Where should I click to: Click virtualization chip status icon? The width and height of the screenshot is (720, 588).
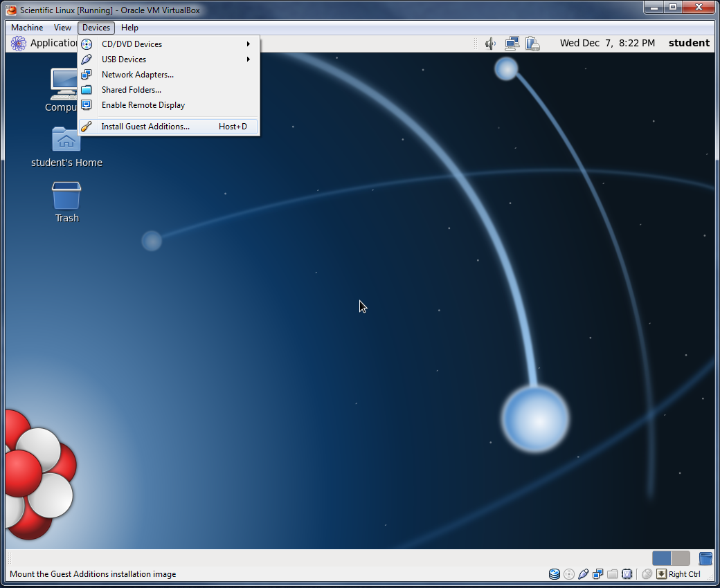click(627, 573)
